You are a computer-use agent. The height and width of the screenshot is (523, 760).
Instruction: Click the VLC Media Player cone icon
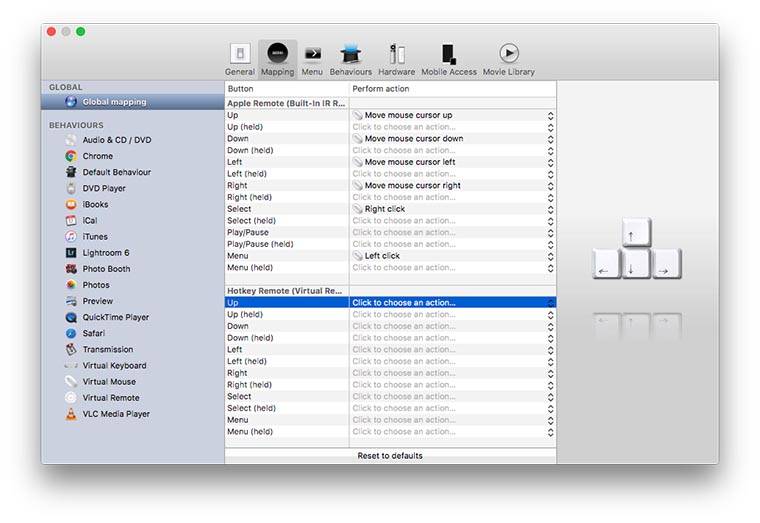(x=71, y=414)
